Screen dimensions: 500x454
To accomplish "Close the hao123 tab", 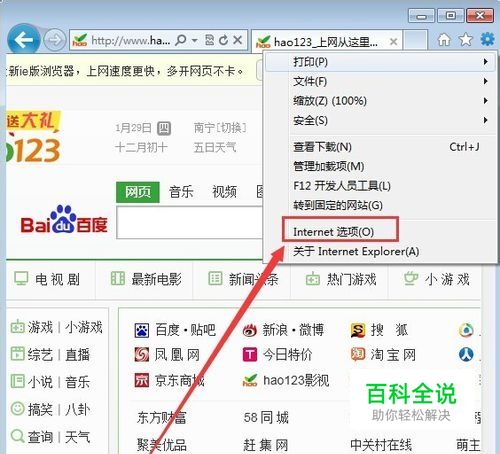I will (x=393, y=42).
